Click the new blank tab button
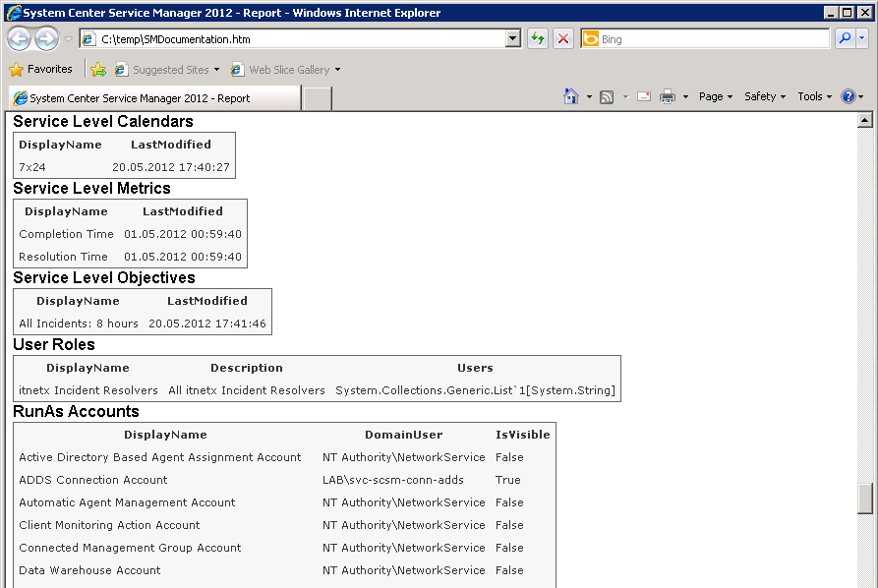The height and width of the screenshot is (588, 878). tap(318, 98)
